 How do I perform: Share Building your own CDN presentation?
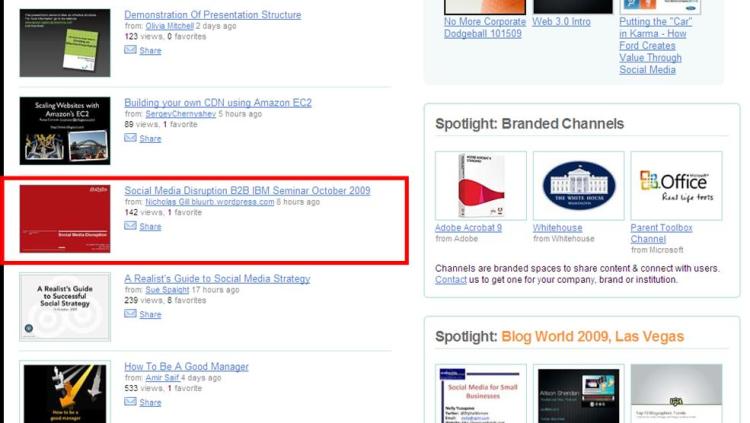[150, 139]
